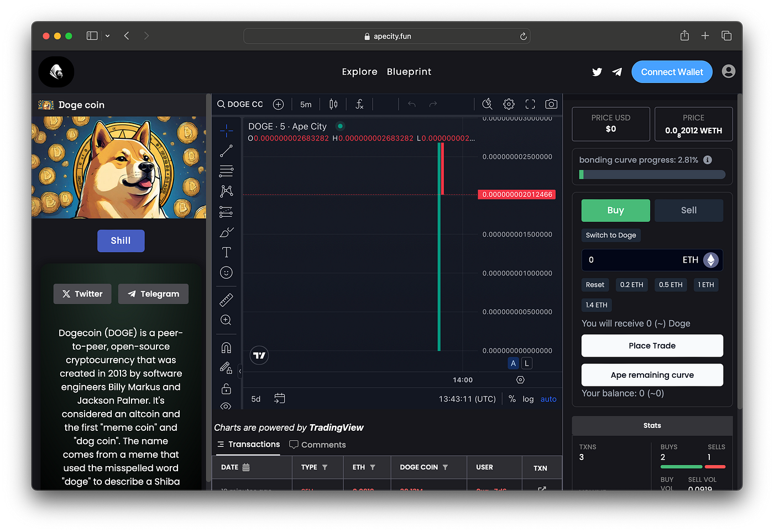Click the A auto-scale badge
Viewport: 774px width, 532px height.
(513, 363)
